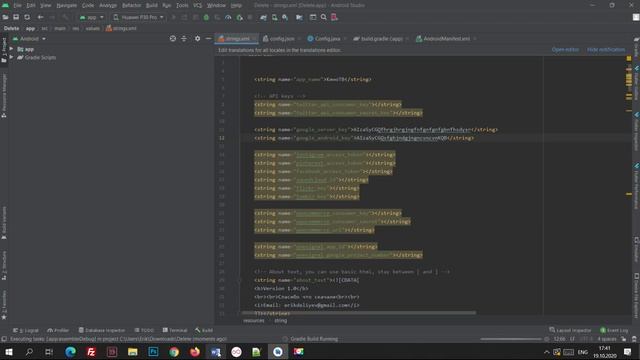This screenshot has height=360, width=640.
Task: Open the VCS menu
Action: point(198,5)
